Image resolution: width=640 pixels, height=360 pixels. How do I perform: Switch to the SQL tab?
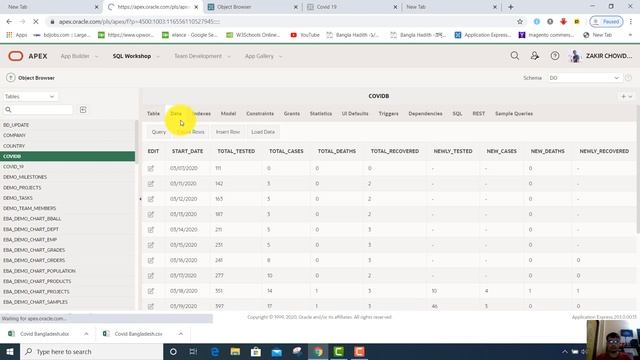[x=457, y=113]
